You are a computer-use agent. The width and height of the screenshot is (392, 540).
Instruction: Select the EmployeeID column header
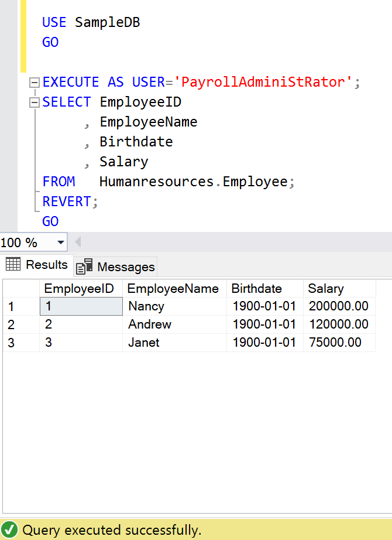coord(81,288)
